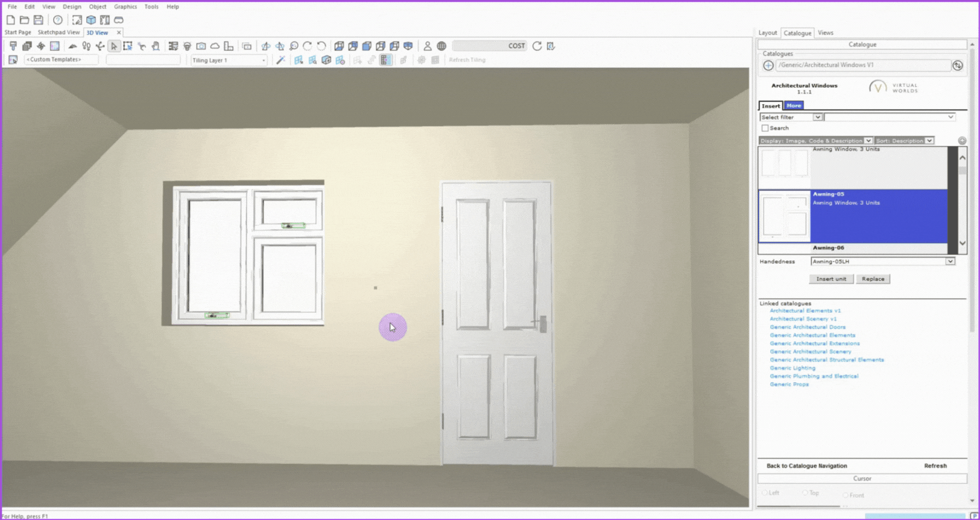Click the blue 3D cube view icon
The height and width of the screenshot is (520, 980).
tap(91, 20)
